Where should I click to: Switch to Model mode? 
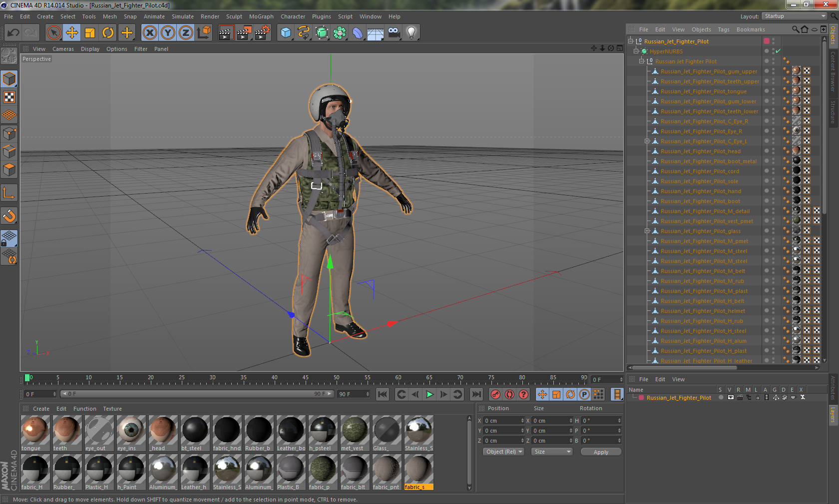click(x=9, y=79)
